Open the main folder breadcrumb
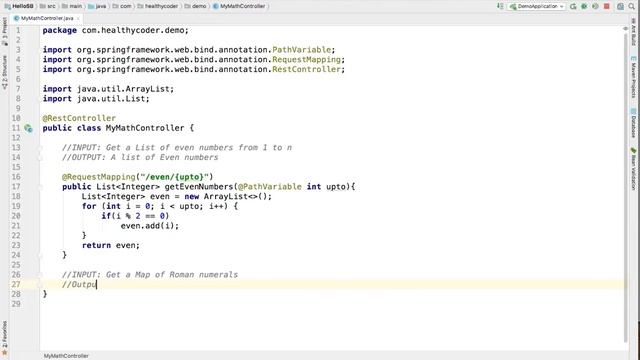640x360 pixels. 72,6
